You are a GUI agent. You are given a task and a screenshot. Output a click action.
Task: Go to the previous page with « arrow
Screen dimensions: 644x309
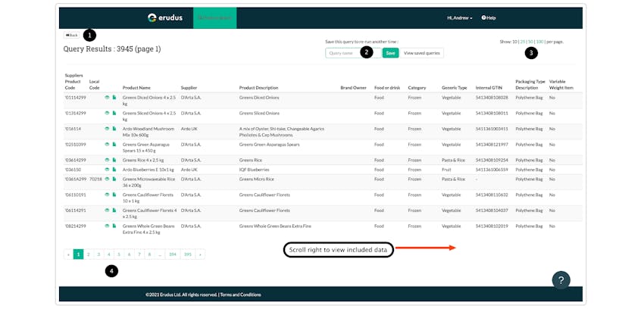pyautogui.click(x=68, y=254)
